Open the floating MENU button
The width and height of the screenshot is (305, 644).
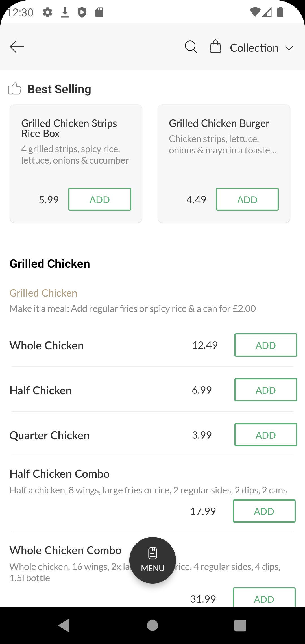[152, 560]
